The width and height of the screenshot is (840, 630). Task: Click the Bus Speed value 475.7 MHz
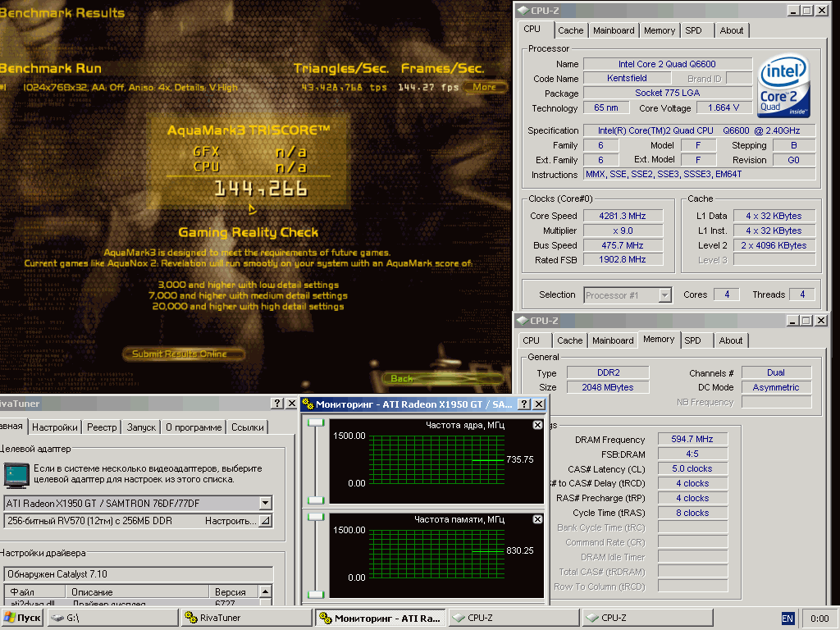[623, 245]
